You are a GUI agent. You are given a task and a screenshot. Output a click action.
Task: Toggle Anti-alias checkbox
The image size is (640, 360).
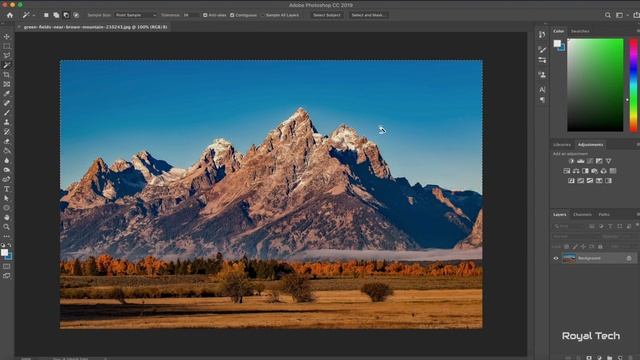point(205,15)
